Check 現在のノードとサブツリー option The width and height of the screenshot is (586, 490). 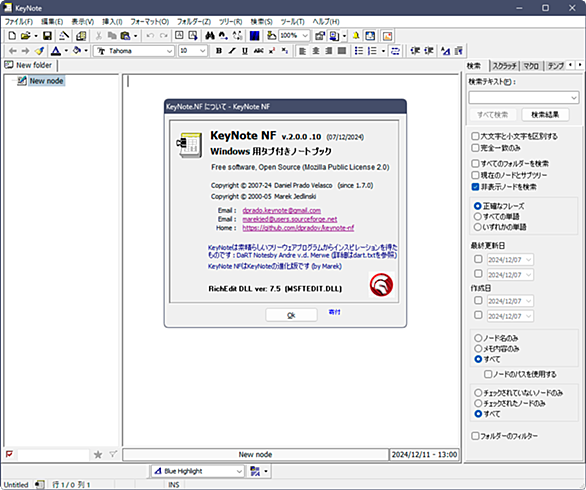click(475, 175)
